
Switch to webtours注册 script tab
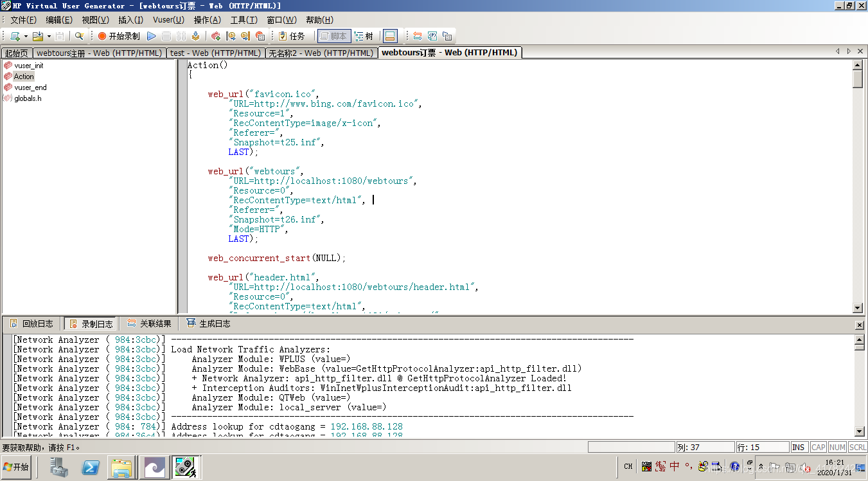pyautogui.click(x=99, y=53)
